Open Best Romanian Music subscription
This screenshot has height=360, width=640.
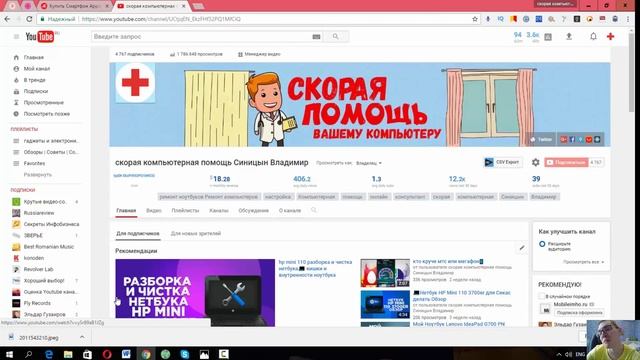[x=49, y=247]
